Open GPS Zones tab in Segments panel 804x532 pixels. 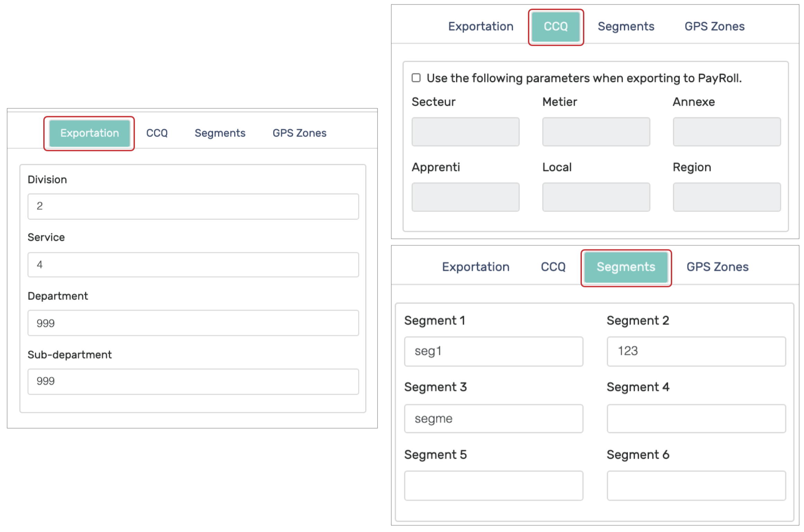point(717,267)
